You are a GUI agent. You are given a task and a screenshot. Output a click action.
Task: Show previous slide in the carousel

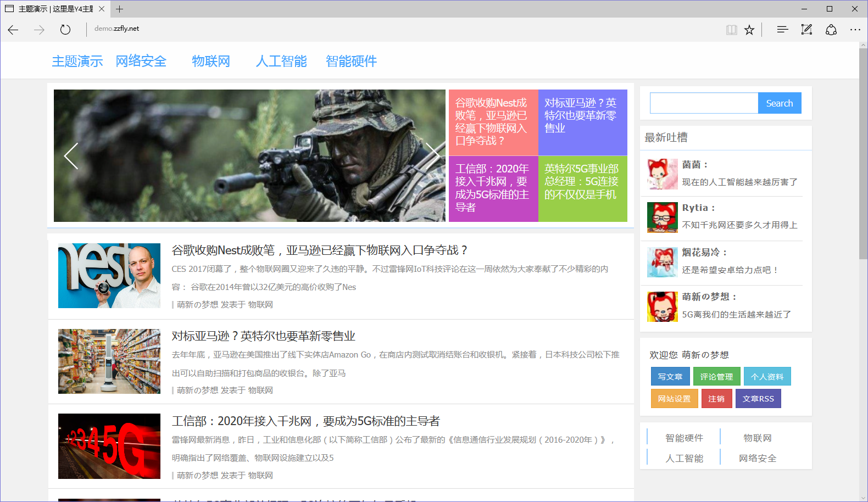(x=71, y=156)
